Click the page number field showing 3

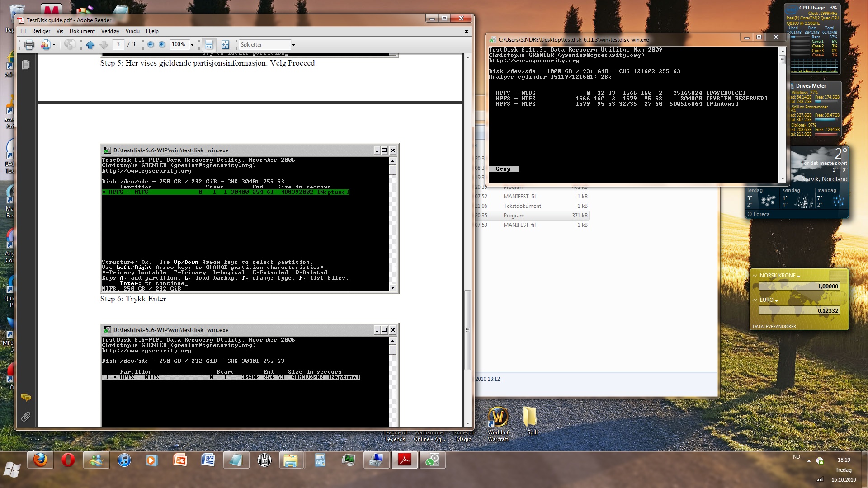coord(118,44)
